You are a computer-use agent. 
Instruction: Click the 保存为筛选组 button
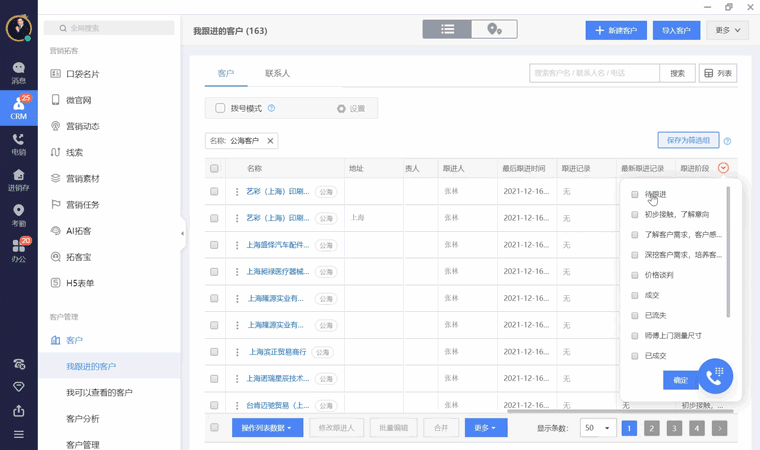(x=688, y=141)
